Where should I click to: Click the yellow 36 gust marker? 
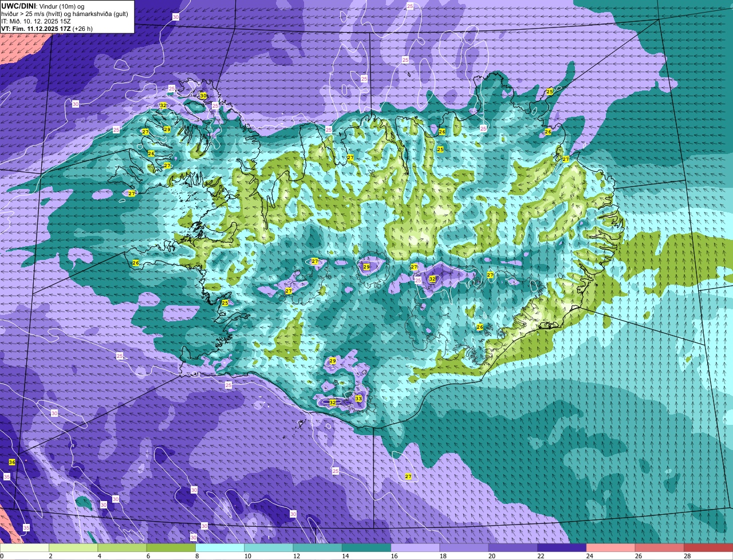click(x=11, y=462)
